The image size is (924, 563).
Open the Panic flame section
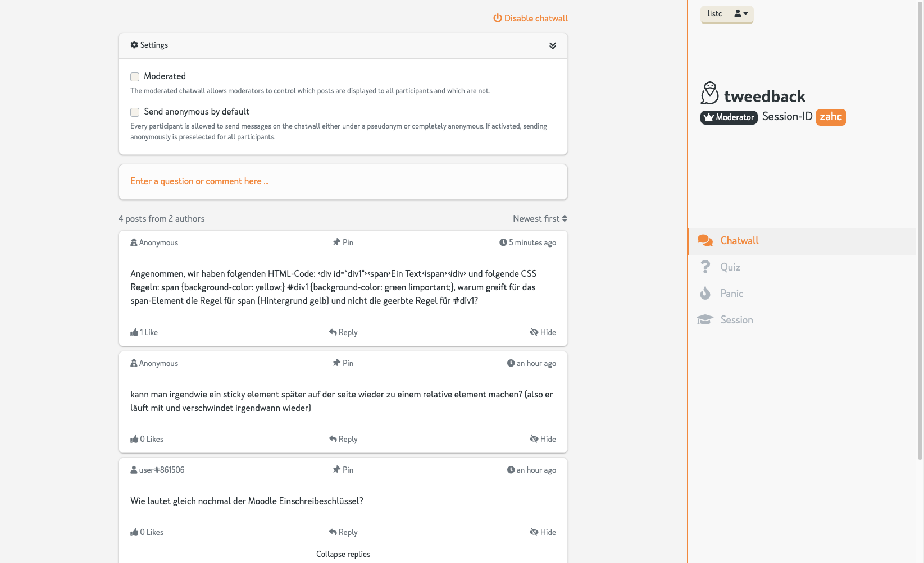click(731, 294)
